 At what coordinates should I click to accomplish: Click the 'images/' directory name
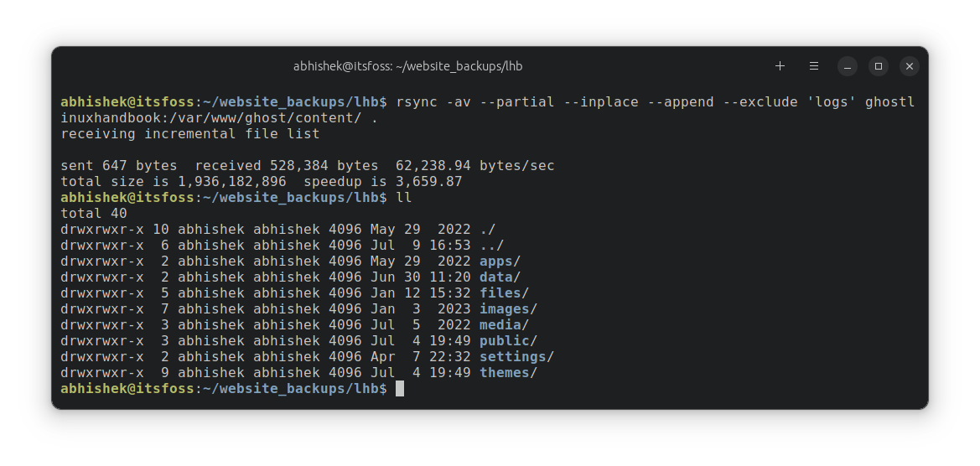[x=508, y=309]
